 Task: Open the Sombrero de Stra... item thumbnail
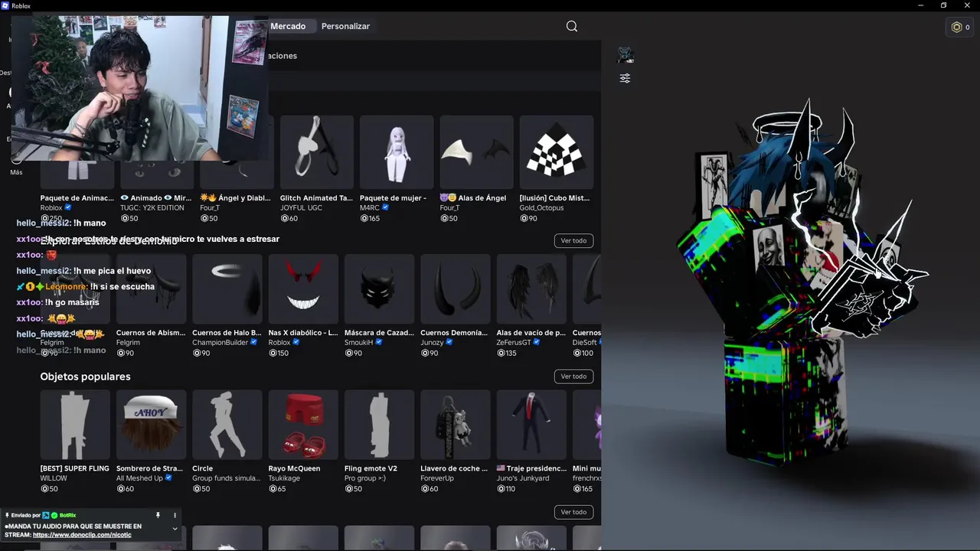pos(151,425)
